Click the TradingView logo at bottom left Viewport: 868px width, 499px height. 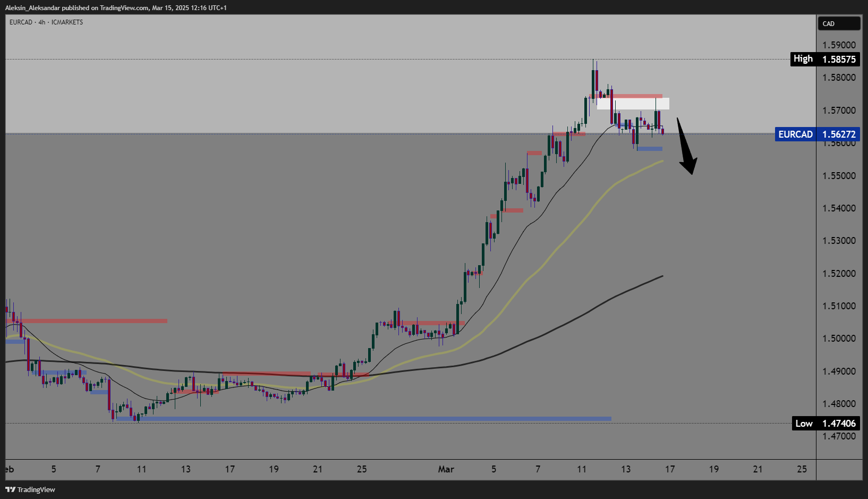tap(30, 489)
